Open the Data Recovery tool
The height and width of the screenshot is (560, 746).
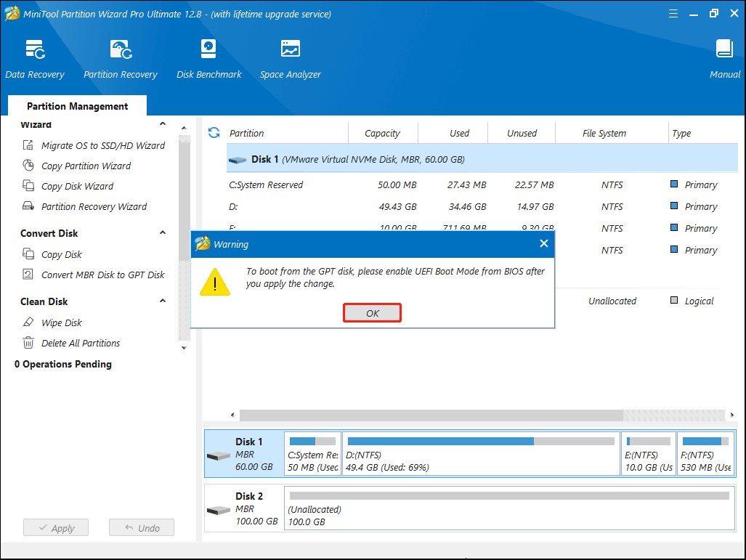(35, 59)
